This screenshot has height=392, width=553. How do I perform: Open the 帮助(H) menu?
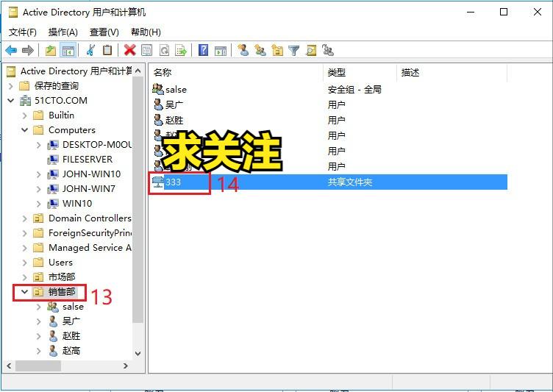[x=146, y=32]
